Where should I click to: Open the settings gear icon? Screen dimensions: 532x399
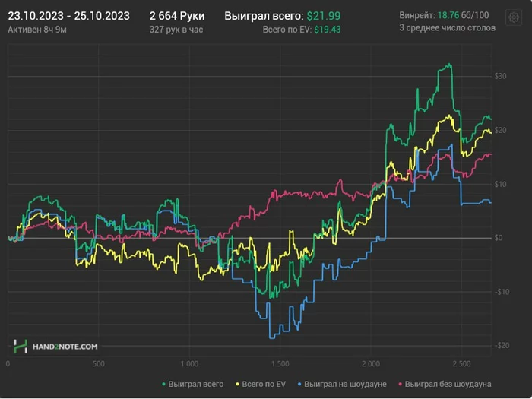tap(513, 17)
